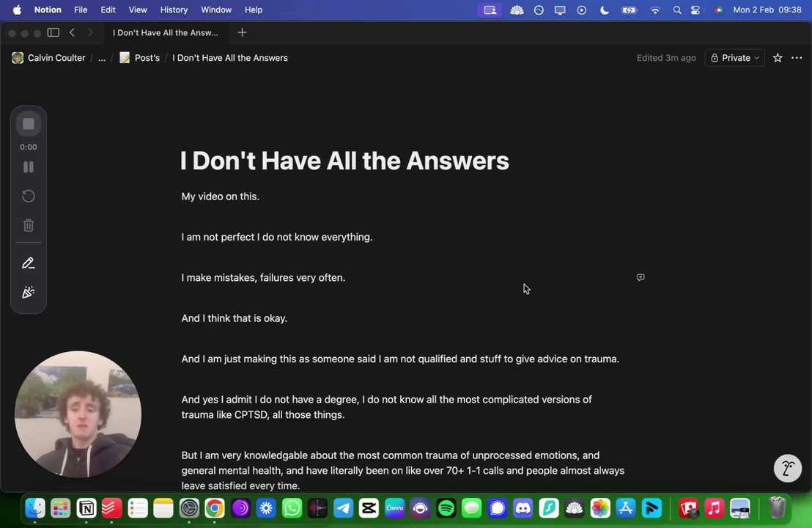This screenshot has height=528, width=812.
Task: Open the Wi-Fi status menu
Action: [x=655, y=10]
